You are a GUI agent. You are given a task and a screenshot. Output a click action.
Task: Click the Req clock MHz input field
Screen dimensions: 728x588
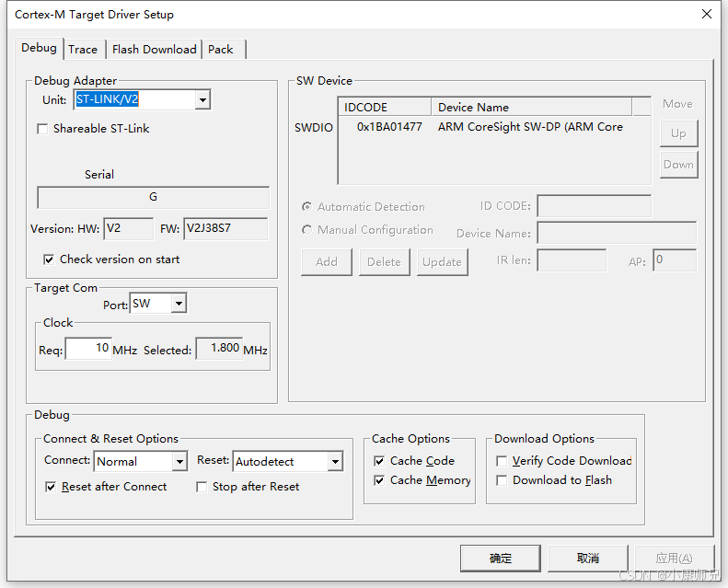pos(88,348)
